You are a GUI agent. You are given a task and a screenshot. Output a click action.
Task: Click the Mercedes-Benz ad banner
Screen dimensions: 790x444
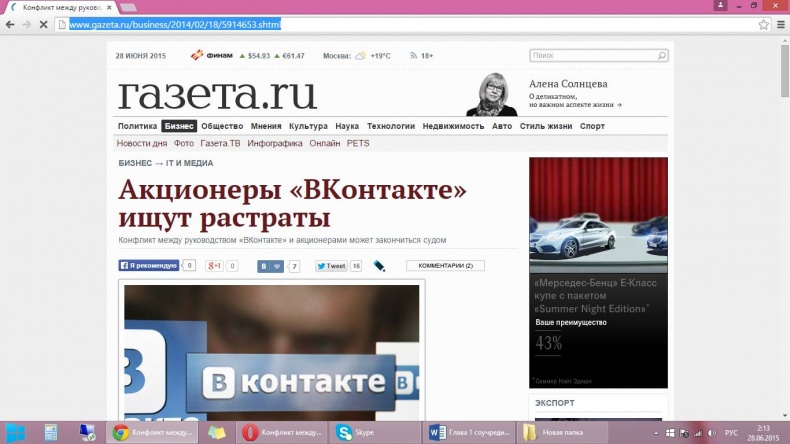[598, 273]
